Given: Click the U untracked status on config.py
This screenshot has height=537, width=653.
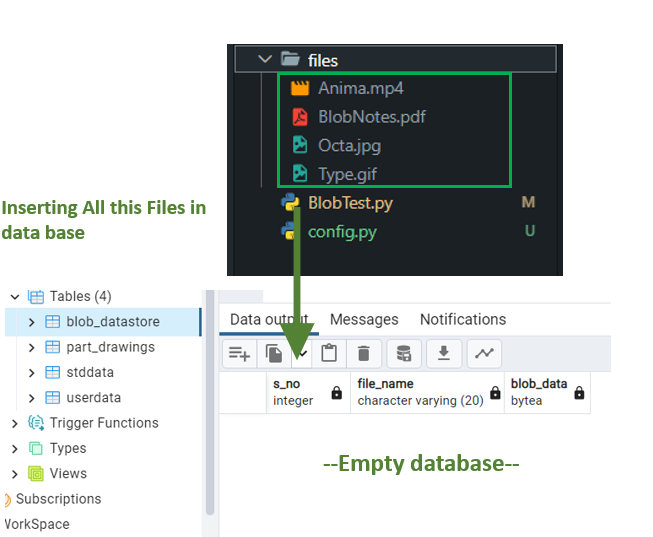Looking at the screenshot, I should (x=529, y=231).
